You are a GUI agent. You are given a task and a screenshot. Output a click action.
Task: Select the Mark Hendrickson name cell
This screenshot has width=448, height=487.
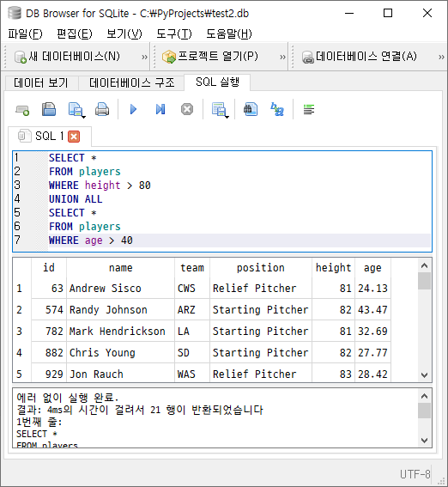click(120, 331)
